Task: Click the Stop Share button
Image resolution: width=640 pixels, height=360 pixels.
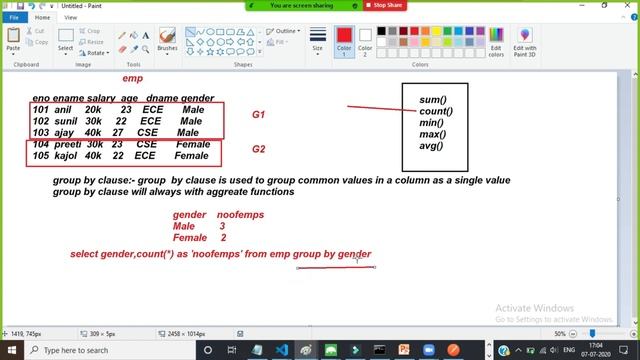Action: coord(384,5)
